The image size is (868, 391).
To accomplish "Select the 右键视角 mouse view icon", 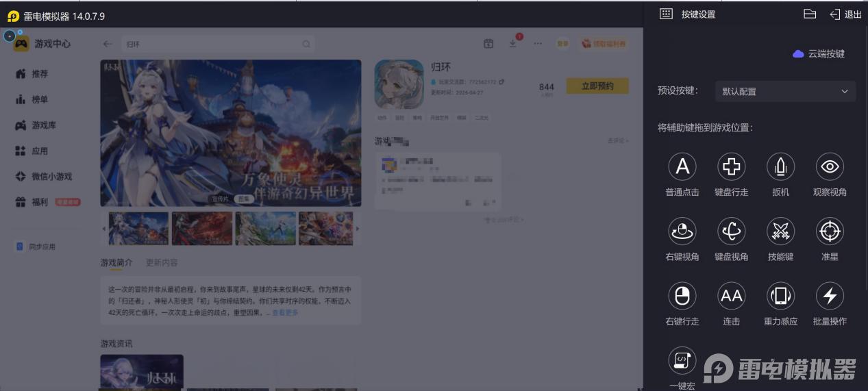I will pyautogui.click(x=682, y=231).
